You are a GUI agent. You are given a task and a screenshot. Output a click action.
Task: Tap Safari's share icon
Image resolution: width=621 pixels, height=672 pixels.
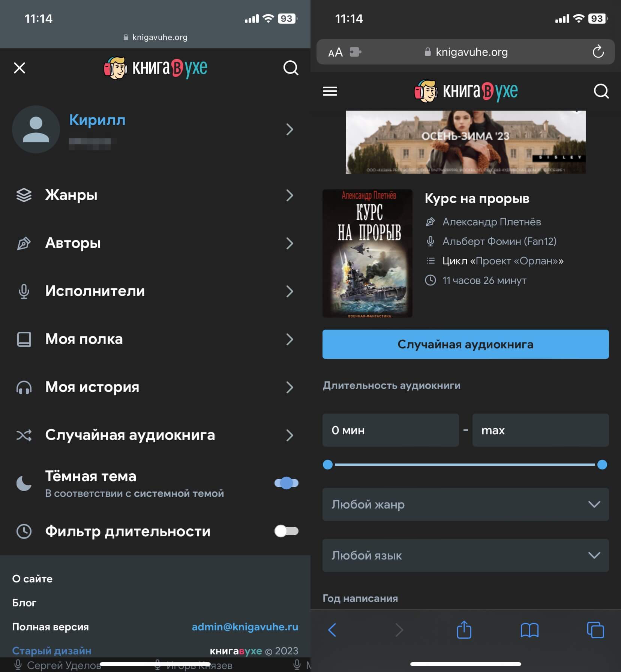(x=464, y=630)
